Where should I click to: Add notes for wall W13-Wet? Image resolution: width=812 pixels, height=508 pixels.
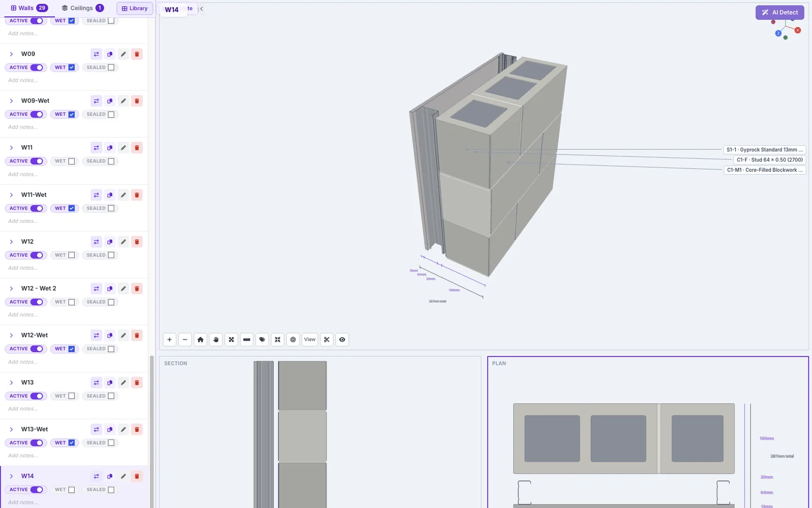coord(23,456)
